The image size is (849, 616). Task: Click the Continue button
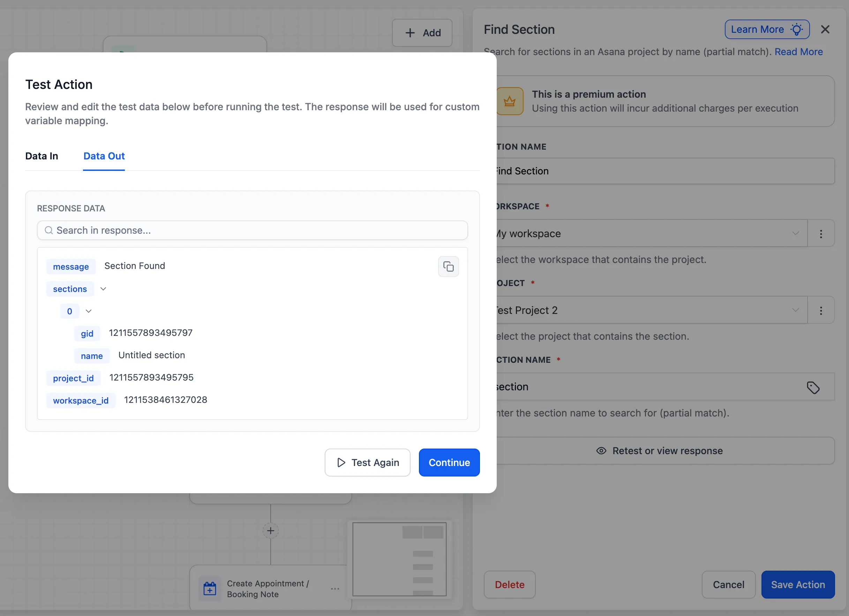(449, 463)
